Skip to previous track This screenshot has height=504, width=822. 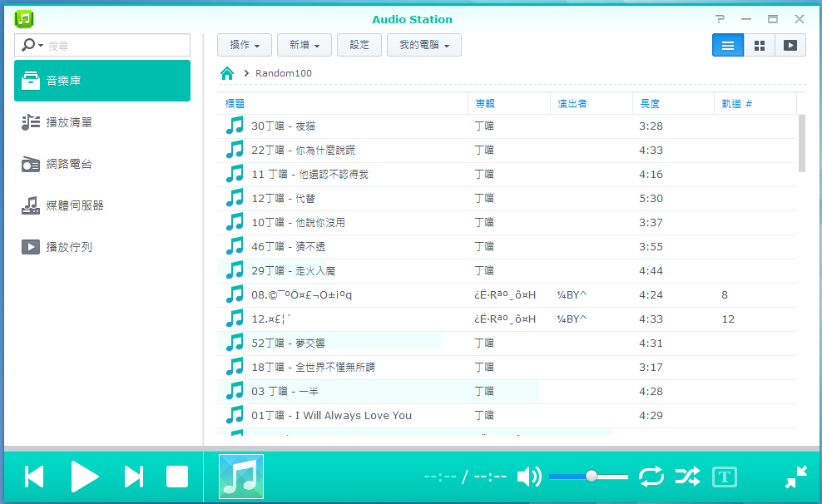point(34,477)
